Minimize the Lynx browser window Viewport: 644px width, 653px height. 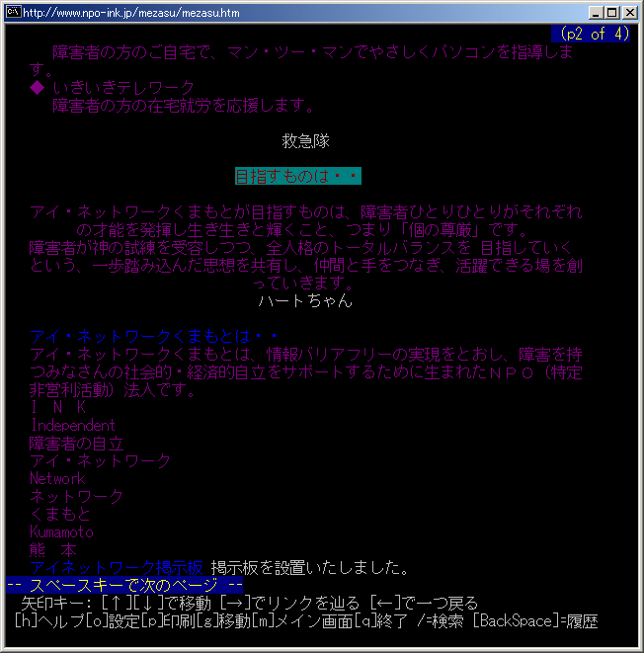[x=596, y=13]
